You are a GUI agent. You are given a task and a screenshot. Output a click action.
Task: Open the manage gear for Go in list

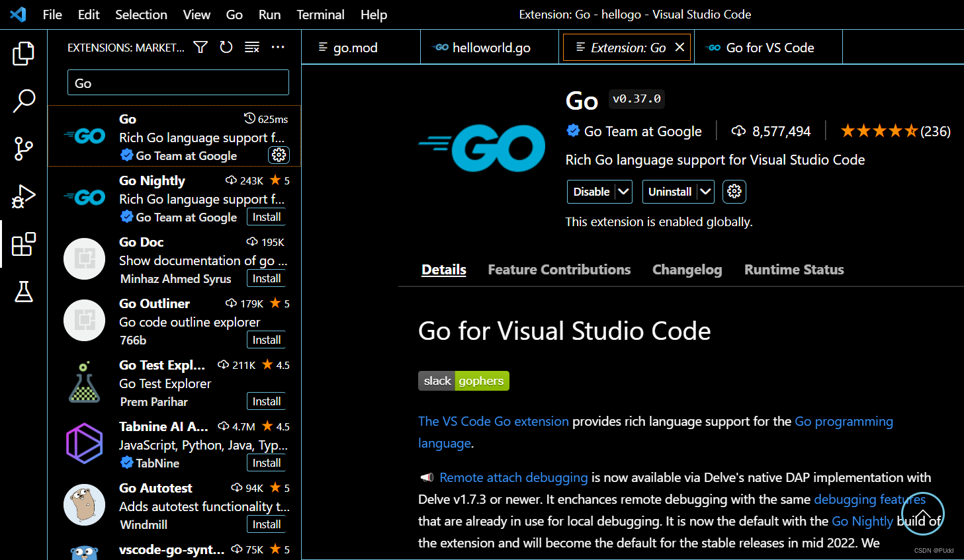pyautogui.click(x=279, y=155)
